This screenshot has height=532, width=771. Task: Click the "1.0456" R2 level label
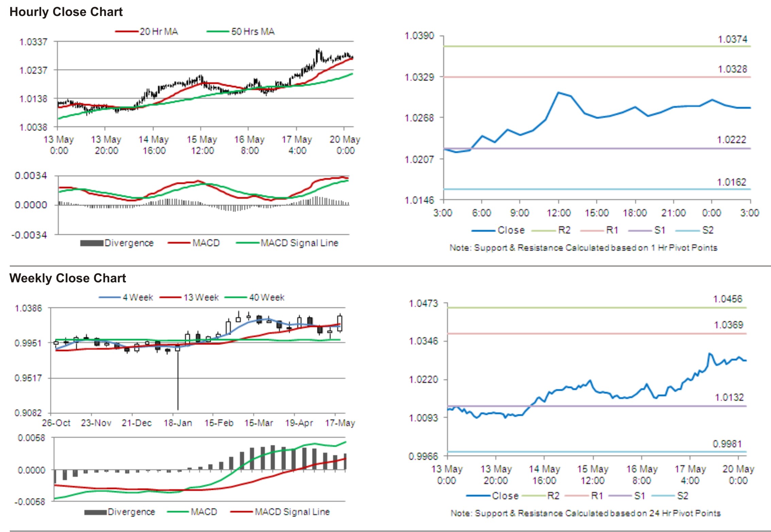(728, 299)
